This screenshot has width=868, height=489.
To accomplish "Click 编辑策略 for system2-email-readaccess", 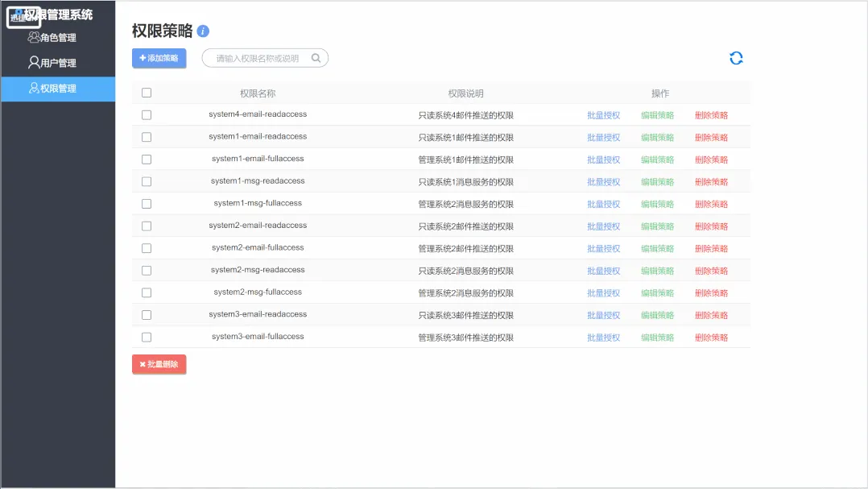I will 657,226.
